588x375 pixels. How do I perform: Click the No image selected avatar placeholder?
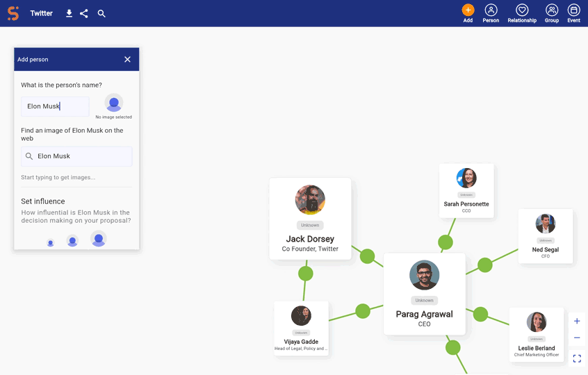click(113, 103)
